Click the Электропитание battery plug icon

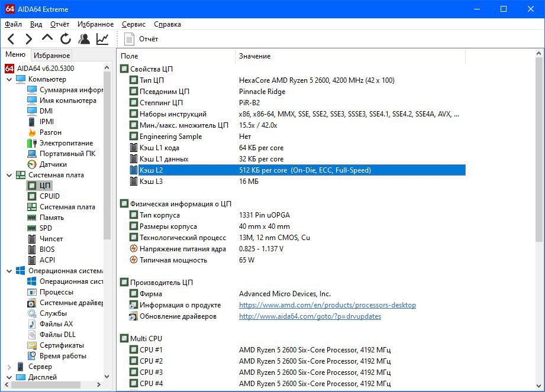(32, 143)
